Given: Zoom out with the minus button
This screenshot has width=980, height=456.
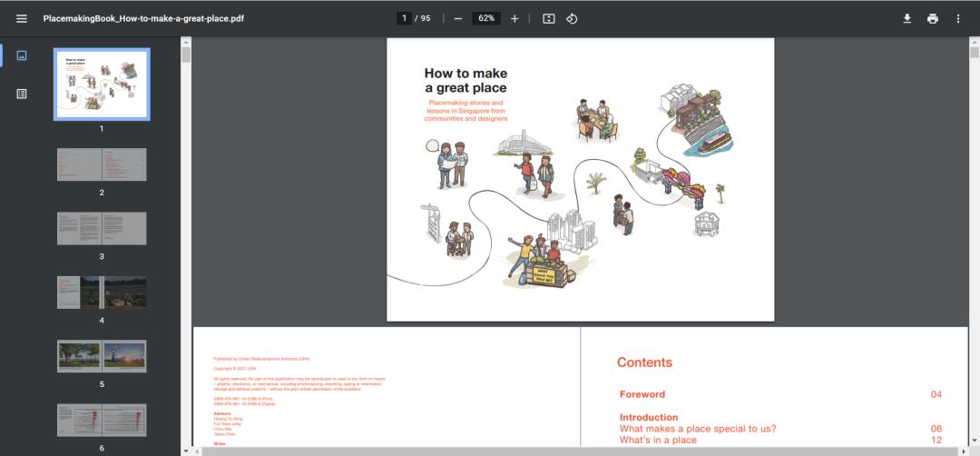Looking at the screenshot, I should click(458, 18).
